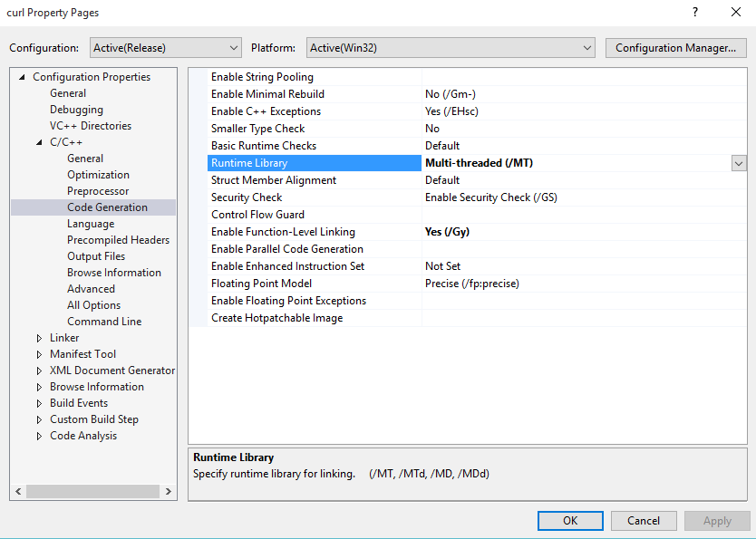
Task: Select VC++ Directories in the tree
Action: tap(91, 126)
